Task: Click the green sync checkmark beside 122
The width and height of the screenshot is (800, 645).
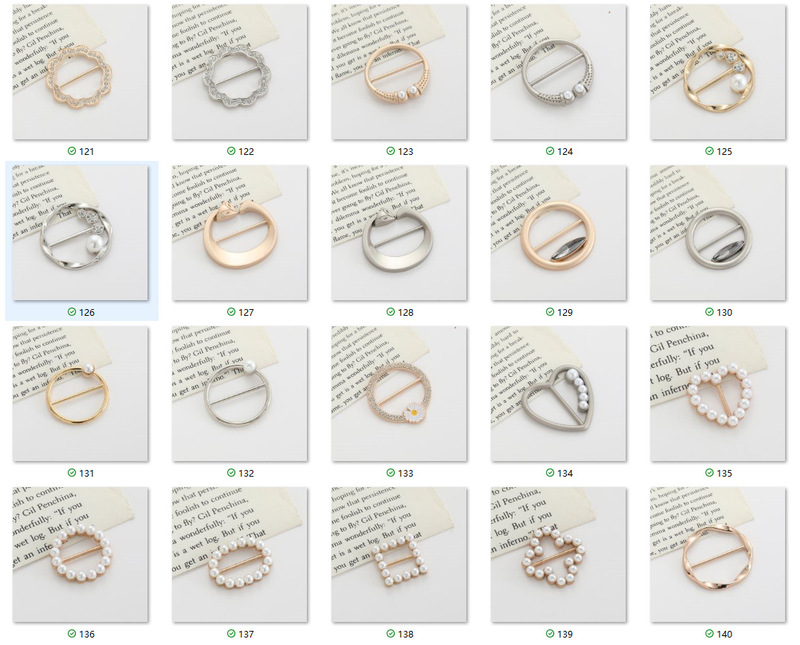Action: coord(231,151)
